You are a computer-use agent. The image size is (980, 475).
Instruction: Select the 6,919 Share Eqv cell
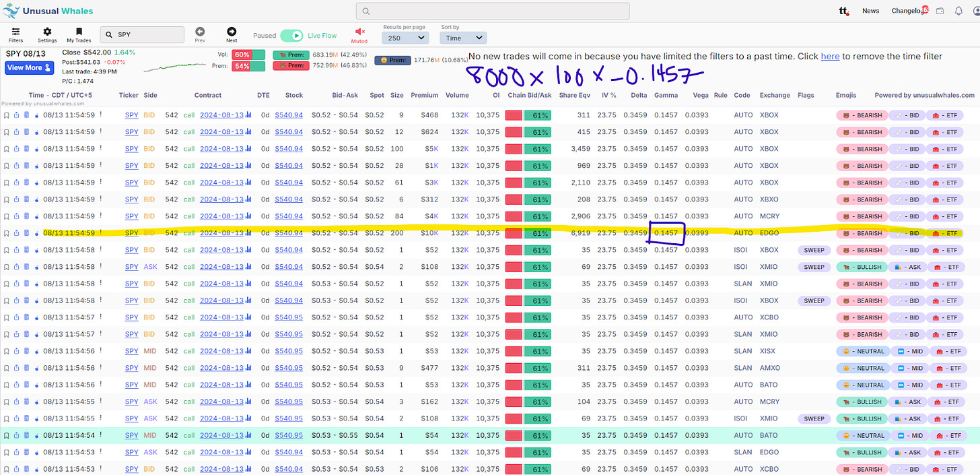(580, 233)
